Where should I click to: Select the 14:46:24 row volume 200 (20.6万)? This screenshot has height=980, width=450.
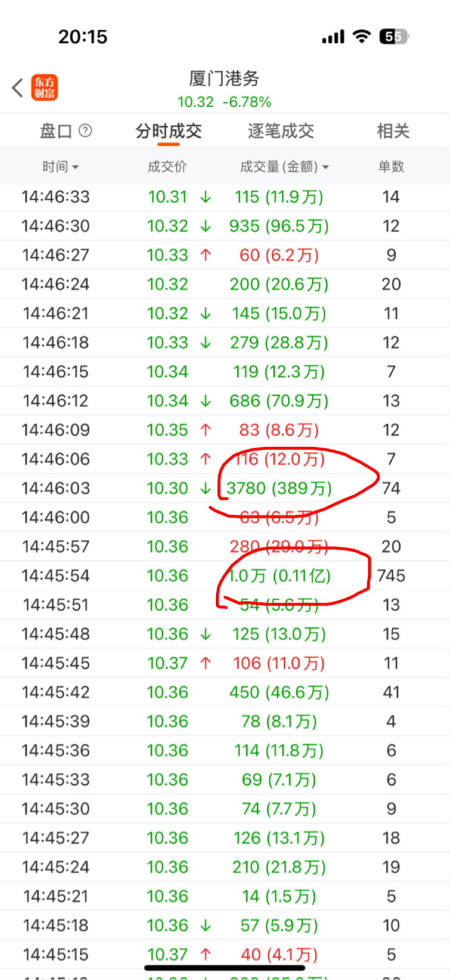point(279,284)
